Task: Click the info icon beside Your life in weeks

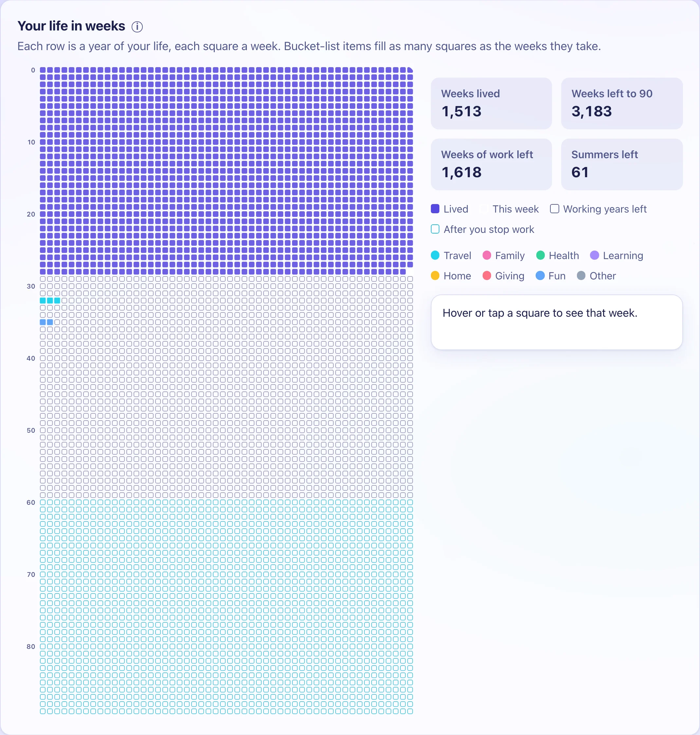Action: 137,27
